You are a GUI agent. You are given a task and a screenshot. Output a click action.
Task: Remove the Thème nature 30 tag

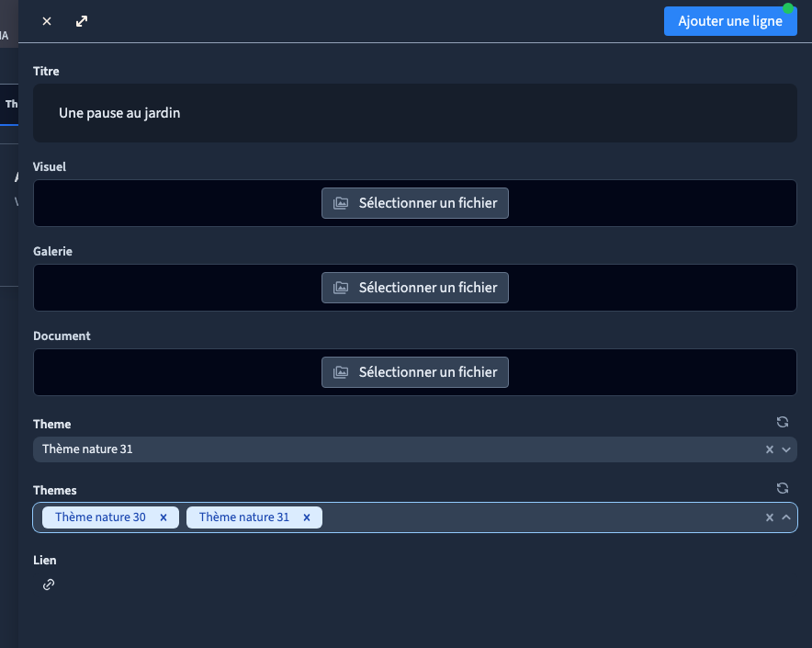click(x=164, y=517)
